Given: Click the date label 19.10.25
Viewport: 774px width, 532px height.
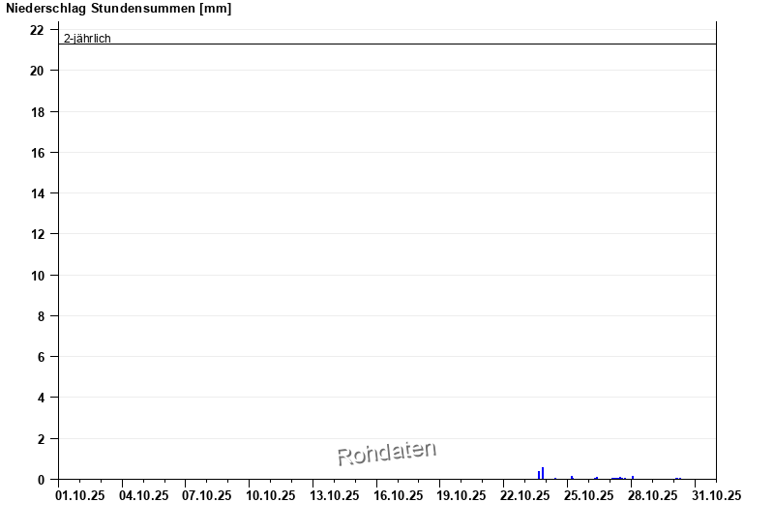Looking at the screenshot, I should (x=461, y=495).
